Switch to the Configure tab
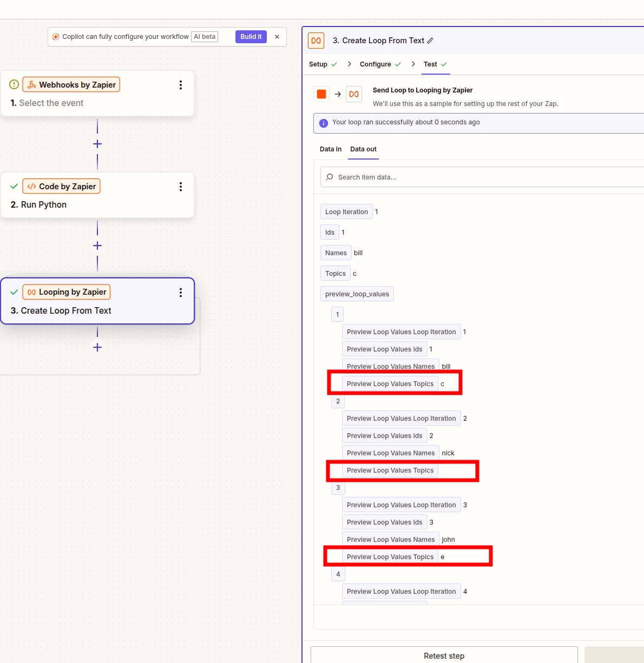The height and width of the screenshot is (663, 644). pyautogui.click(x=380, y=64)
